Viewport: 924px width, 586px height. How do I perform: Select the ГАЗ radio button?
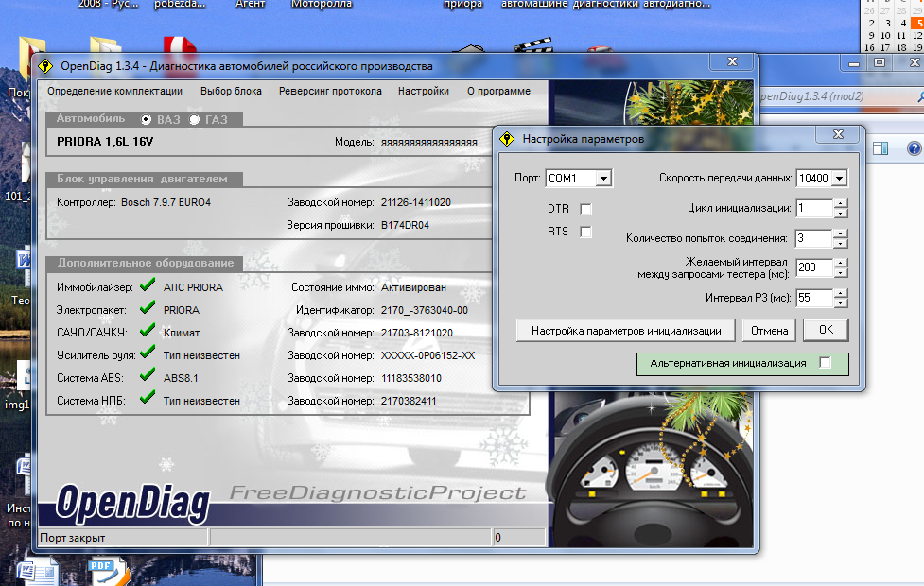(194, 119)
